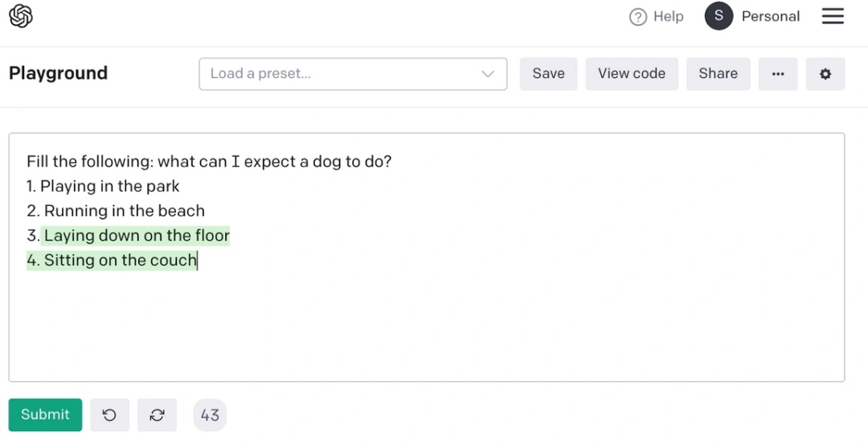Click the Share button
This screenshot has width=868, height=444.
[x=718, y=74]
